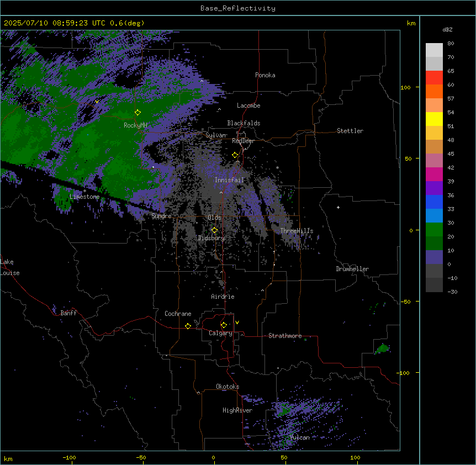Screen dimensions: 476x465
Task: Click the yellow 51-54 dBZ legend swatch
Action: point(434,119)
